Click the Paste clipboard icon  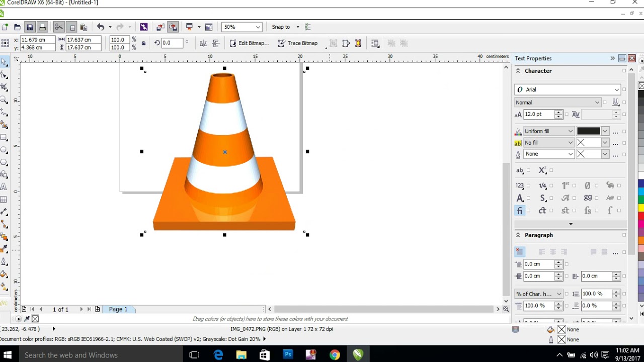(x=84, y=27)
